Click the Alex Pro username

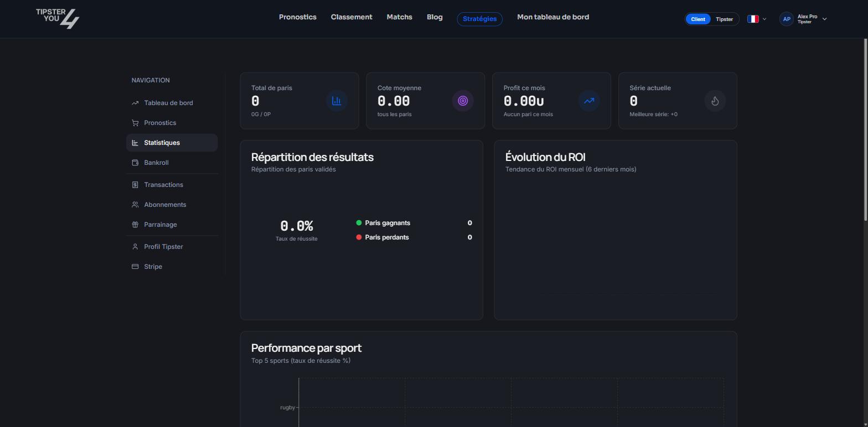[x=807, y=17]
